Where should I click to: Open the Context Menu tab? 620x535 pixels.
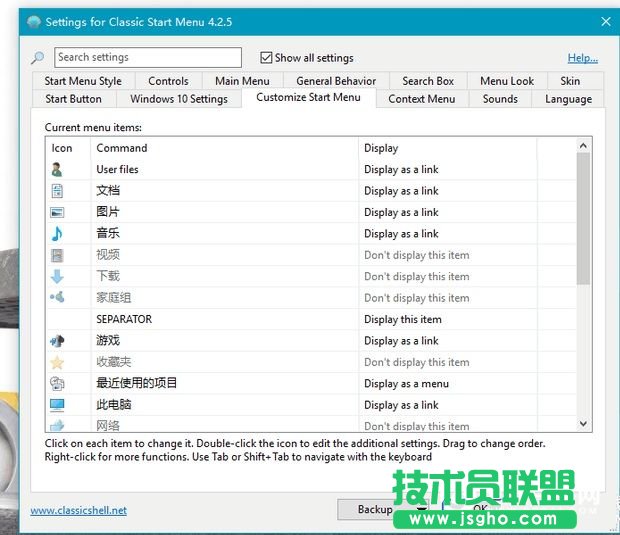422,99
